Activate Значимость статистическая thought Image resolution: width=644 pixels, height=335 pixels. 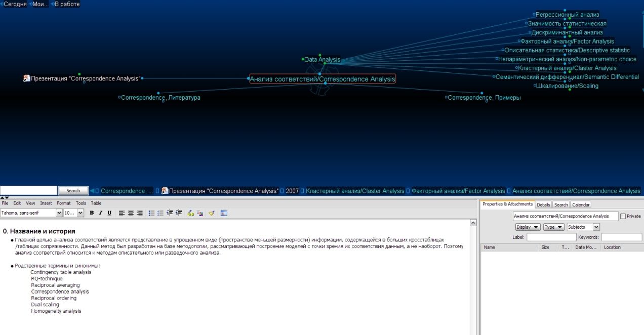coord(567,24)
